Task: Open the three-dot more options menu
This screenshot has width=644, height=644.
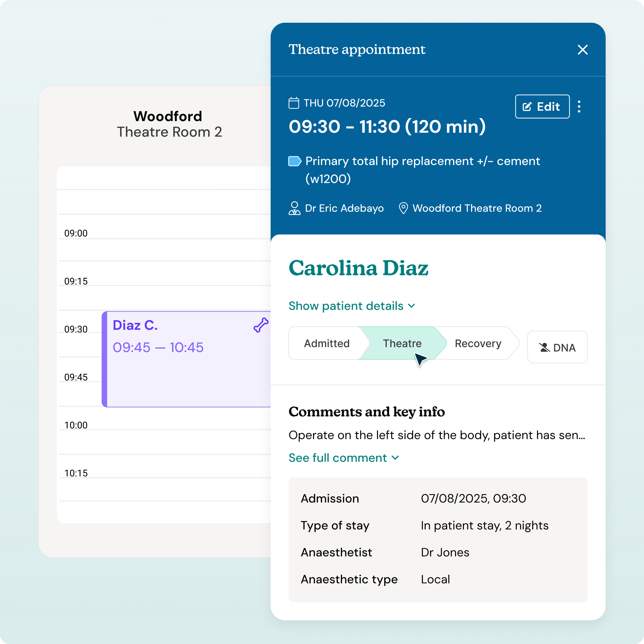Action: tap(579, 107)
